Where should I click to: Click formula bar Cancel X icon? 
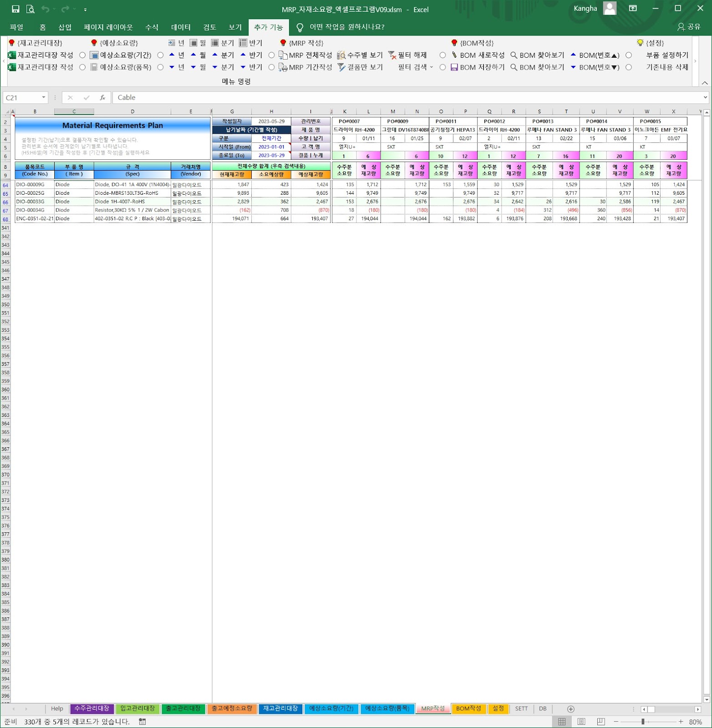[x=70, y=97]
